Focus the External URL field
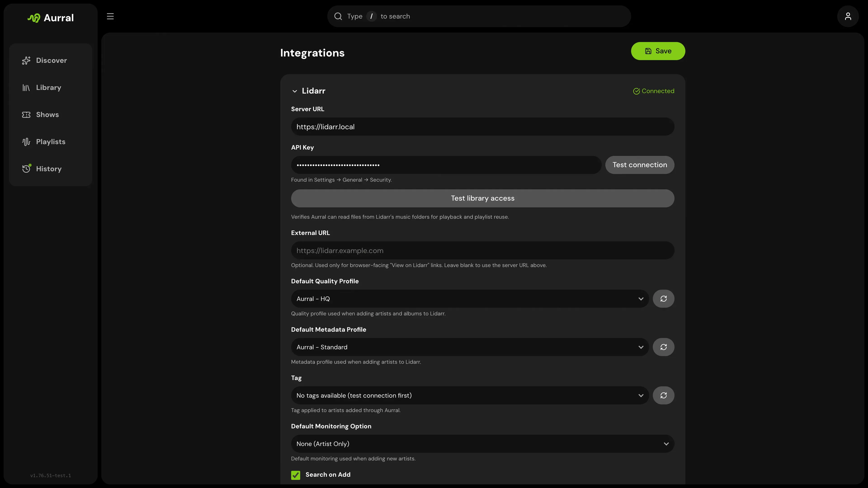The height and width of the screenshot is (488, 868). 483,251
